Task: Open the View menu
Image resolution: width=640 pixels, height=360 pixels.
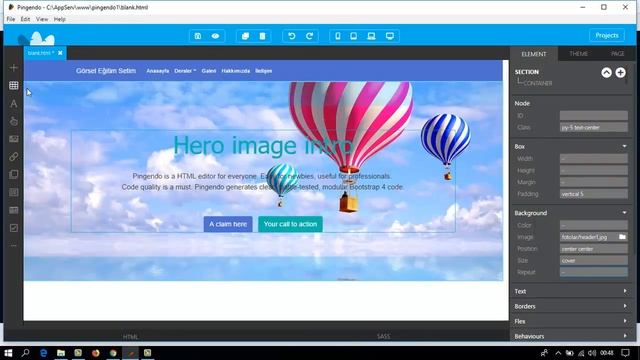Action: 42,19
